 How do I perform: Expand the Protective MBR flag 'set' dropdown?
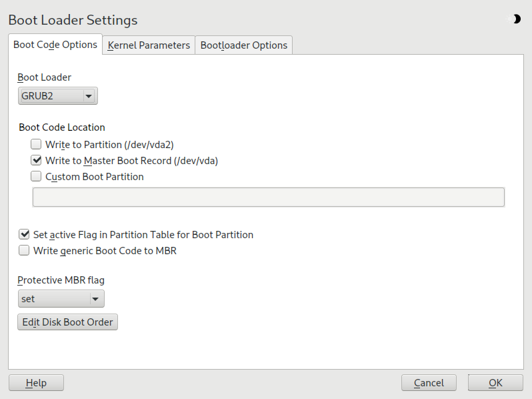click(61, 299)
